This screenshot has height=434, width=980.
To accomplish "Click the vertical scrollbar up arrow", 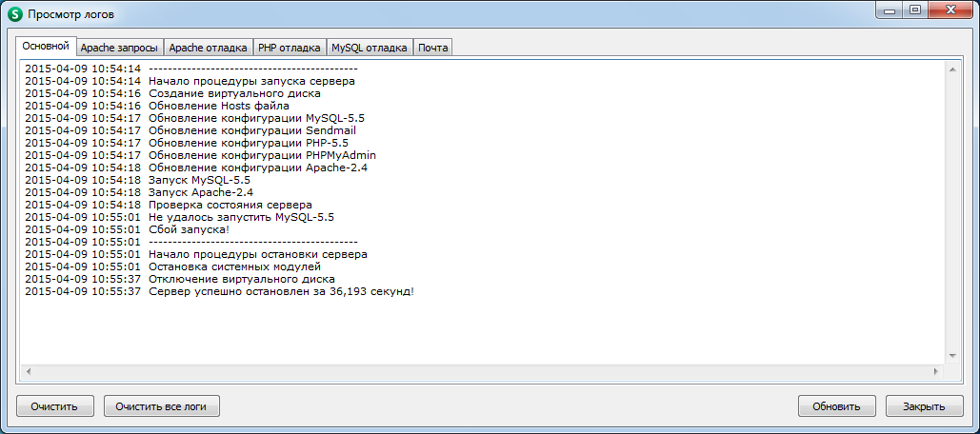I will 951,69.
